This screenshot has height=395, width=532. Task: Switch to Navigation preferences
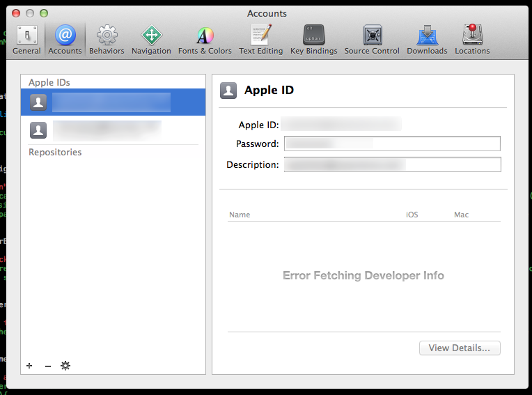(151, 40)
